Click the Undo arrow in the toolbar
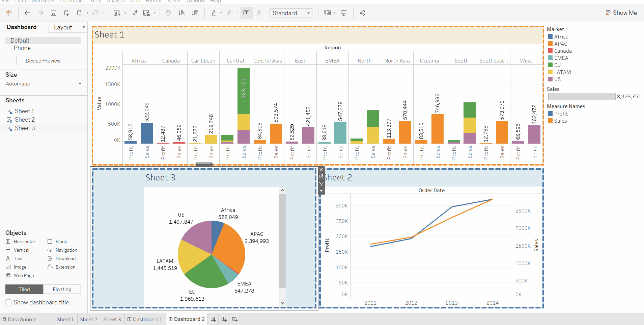The height and width of the screenshot is (325, 644). click(27, 13)
